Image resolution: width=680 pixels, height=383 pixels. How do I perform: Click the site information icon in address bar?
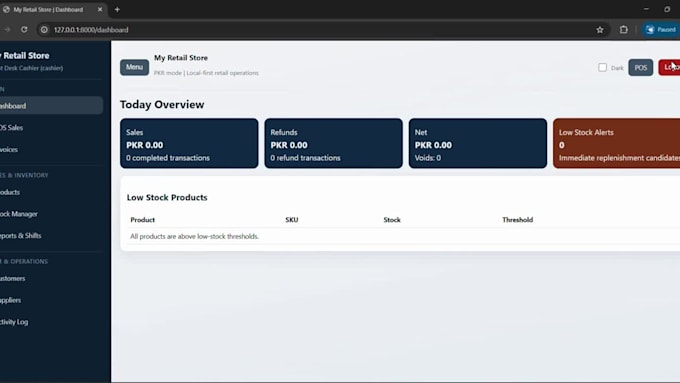[44, 29]
